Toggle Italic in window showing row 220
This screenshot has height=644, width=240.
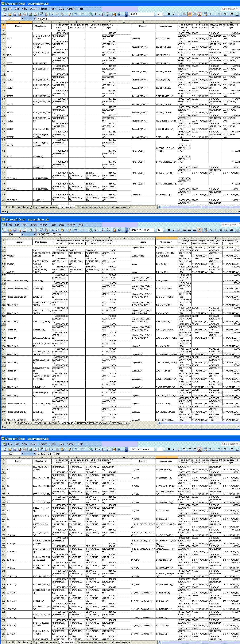[173, 449]
